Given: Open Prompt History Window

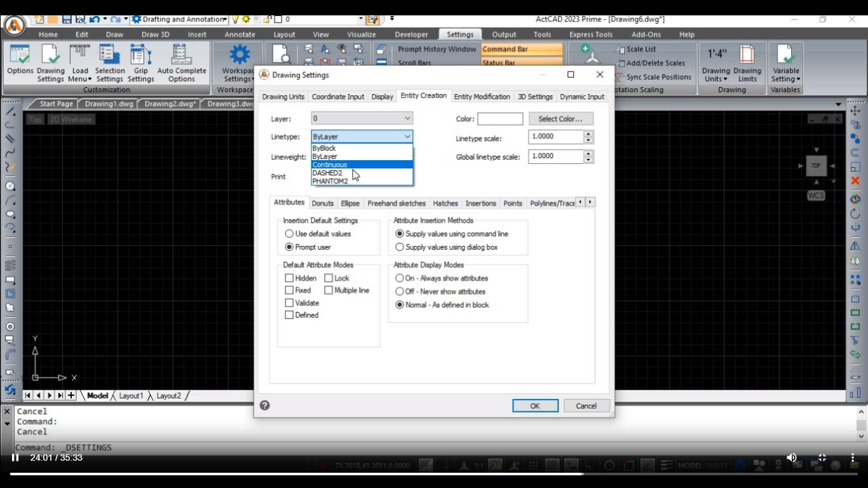Looking at the screenshot, I should point(437,49).
